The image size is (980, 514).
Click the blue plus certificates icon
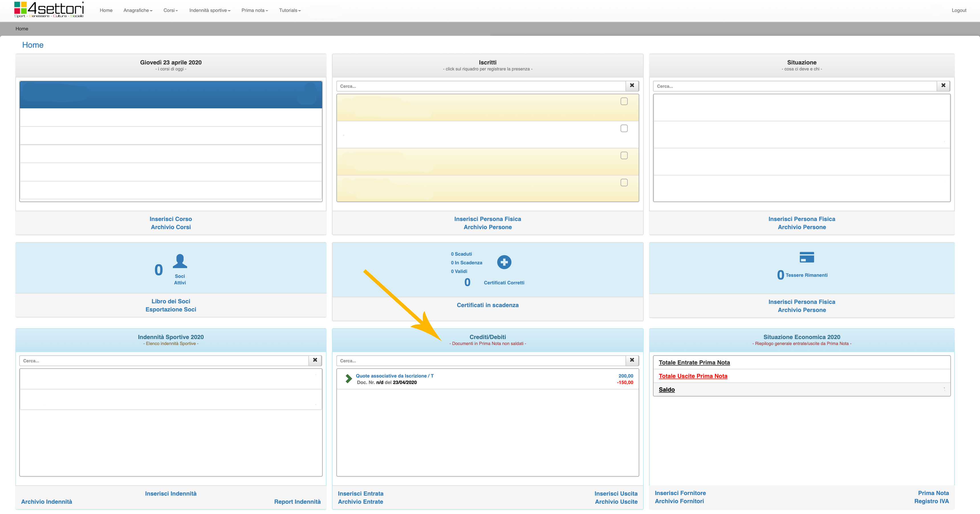(x=504, y=262)
